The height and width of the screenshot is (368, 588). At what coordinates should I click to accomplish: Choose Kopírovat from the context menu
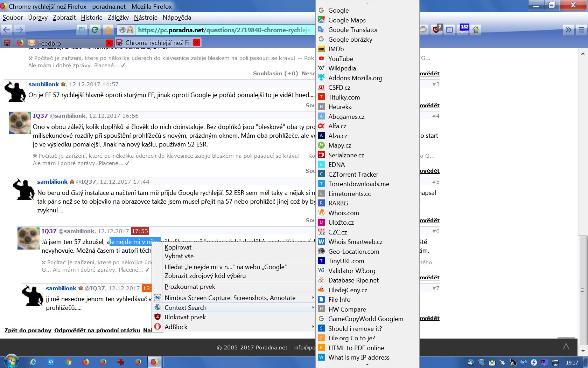pos(234,247)
